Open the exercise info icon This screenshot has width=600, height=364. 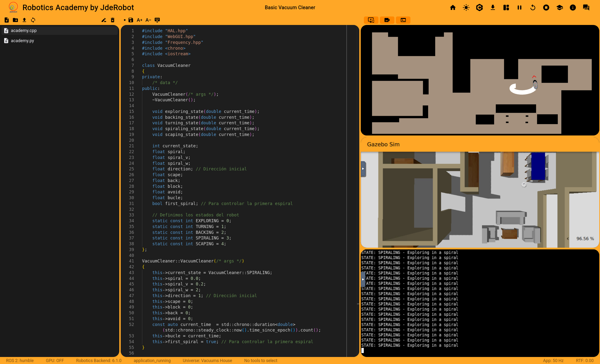(x=573, y=8)
